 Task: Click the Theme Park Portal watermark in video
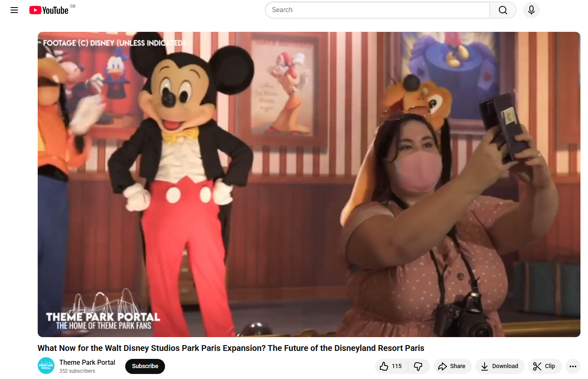coord(103,317)
